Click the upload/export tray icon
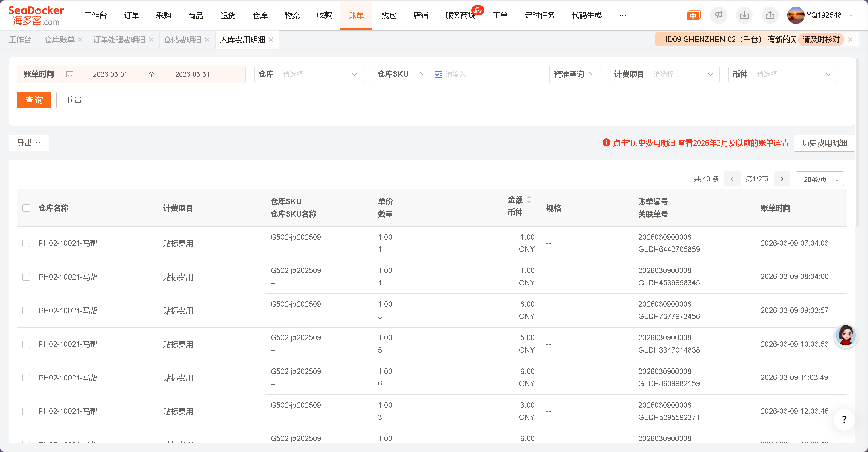Image resolution: width=868 pixels, height=452 pixels. coord(770,15)
